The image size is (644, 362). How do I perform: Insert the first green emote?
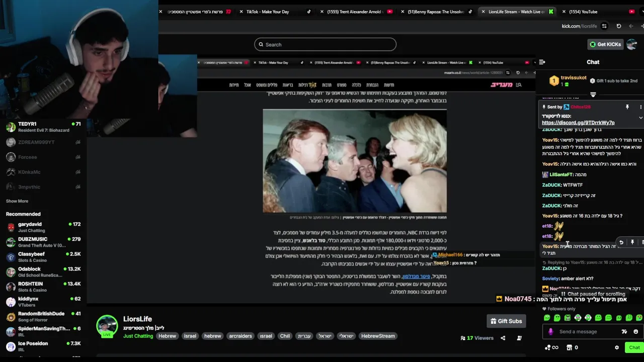(547, 318)
